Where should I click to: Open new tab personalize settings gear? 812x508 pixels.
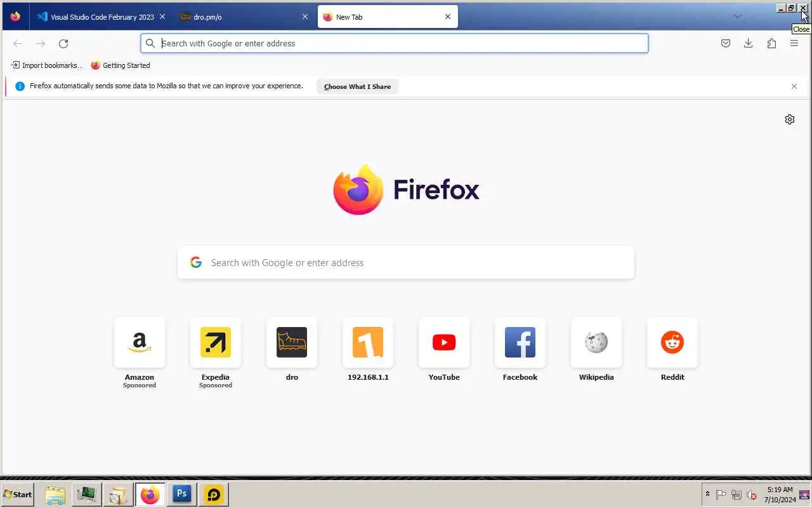click(x=790, y=119)
